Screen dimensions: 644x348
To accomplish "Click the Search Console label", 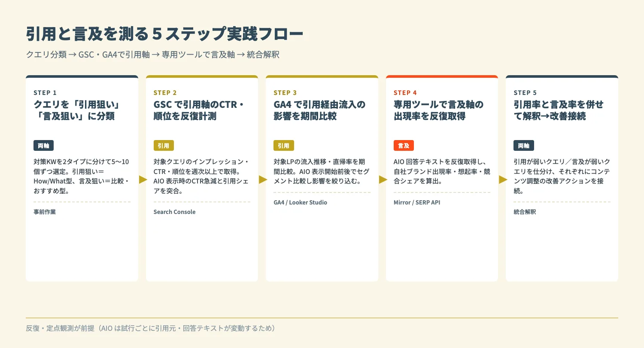I will pos(174,212).
